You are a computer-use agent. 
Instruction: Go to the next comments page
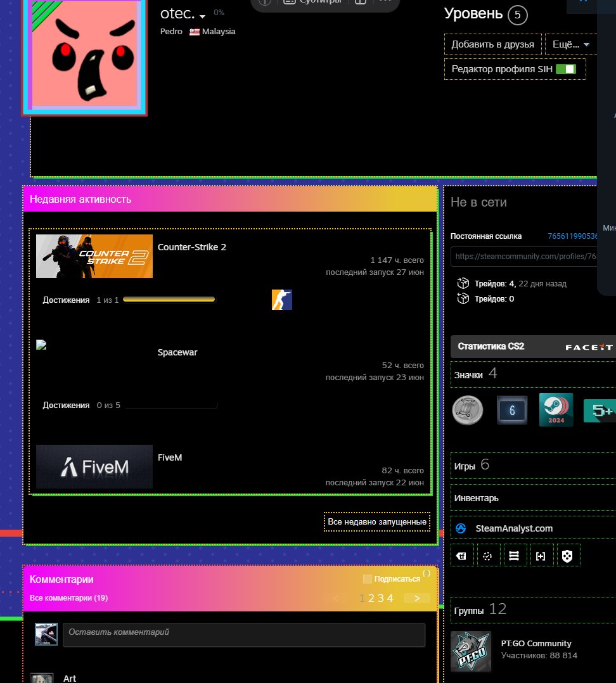(417, 598)
